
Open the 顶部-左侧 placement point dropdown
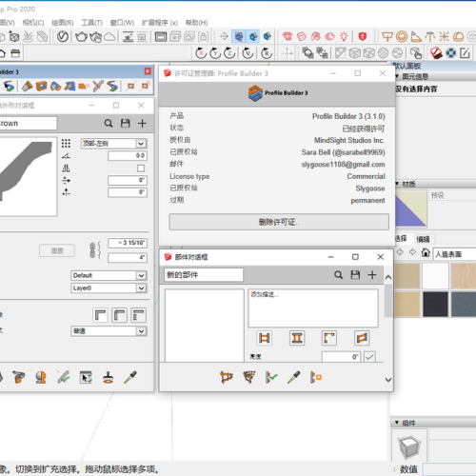[113, 144]
